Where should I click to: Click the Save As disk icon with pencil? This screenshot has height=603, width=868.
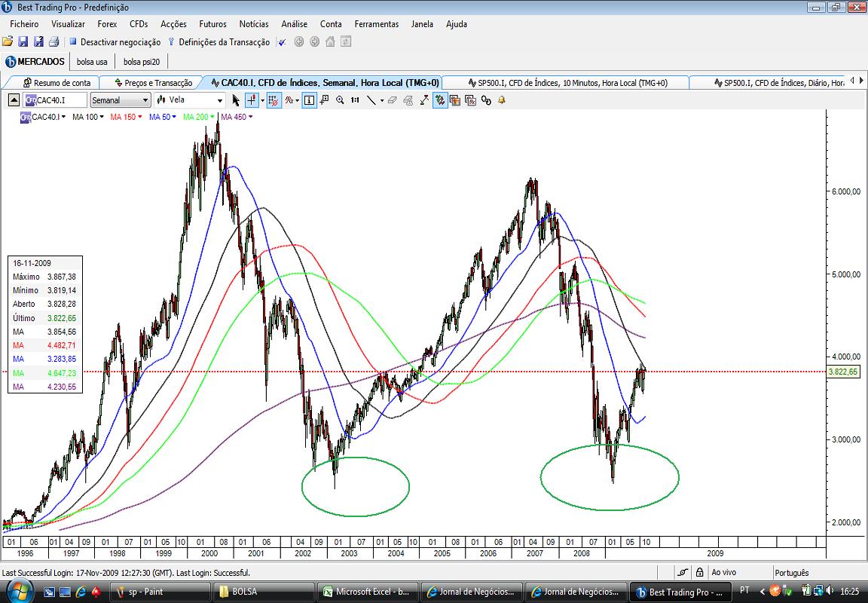(38, 41)
